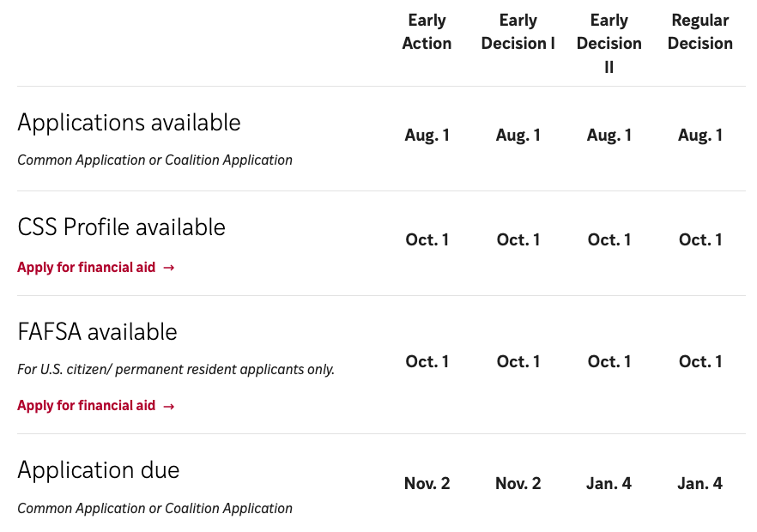Click the Aug. 1 date under Early Action
This screenshot has width=757, height=532.
pyautogui.click(x=427, y=136)
